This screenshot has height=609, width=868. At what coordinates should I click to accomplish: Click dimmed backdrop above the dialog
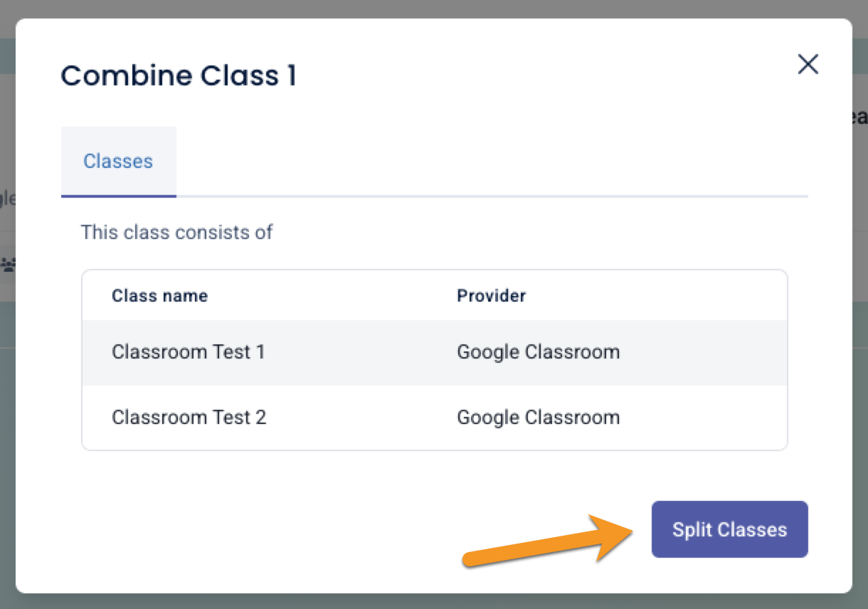pos(427,9)
